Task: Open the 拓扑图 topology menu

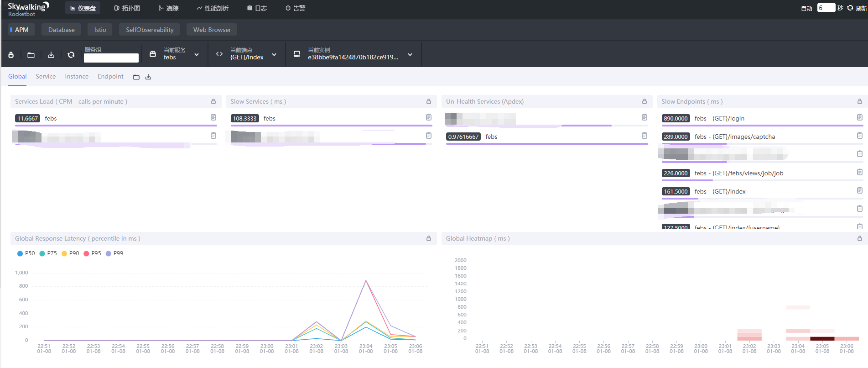Action: tap(127, 8)
